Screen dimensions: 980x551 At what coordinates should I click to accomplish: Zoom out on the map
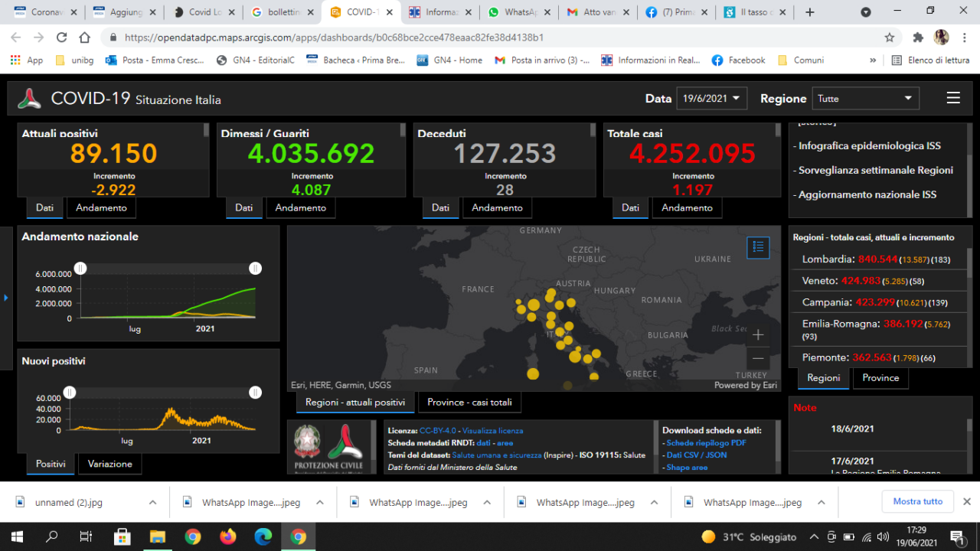758,358
